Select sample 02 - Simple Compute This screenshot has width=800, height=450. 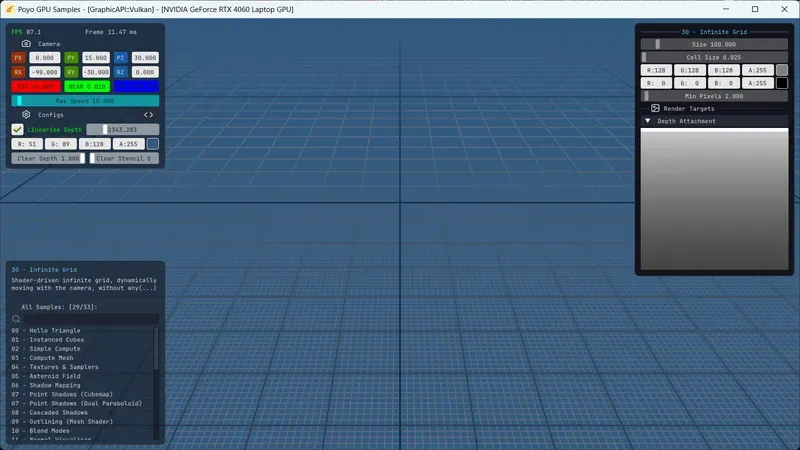(x=46, y=349)
